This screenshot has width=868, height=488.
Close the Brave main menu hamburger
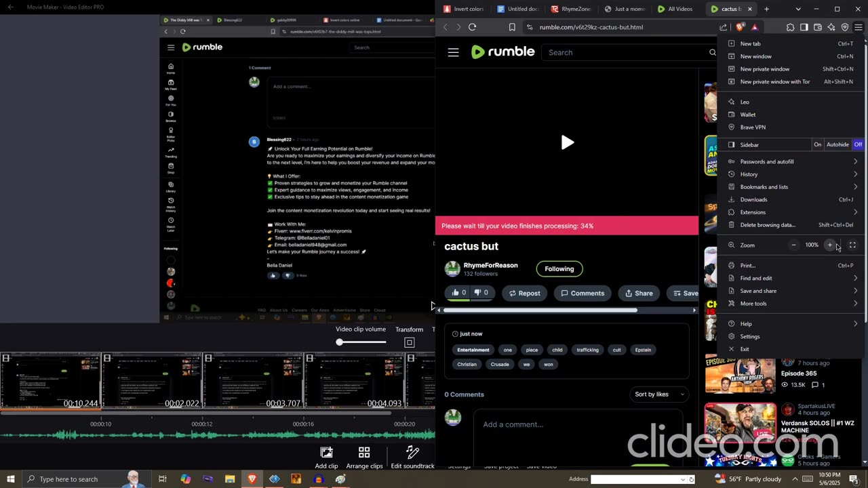(859, 27)
